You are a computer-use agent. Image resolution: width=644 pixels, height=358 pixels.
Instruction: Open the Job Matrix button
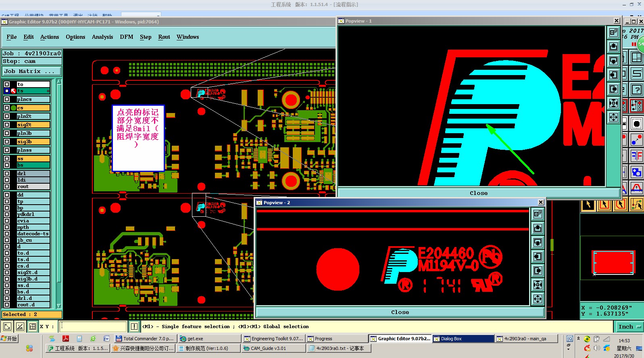click(x=32, y=71)
